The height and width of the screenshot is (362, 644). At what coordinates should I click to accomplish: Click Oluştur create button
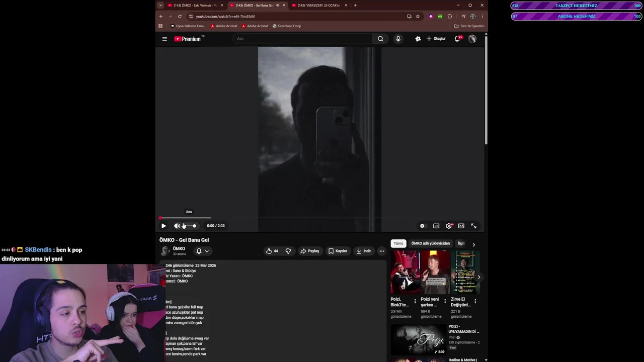click(436, 39)
